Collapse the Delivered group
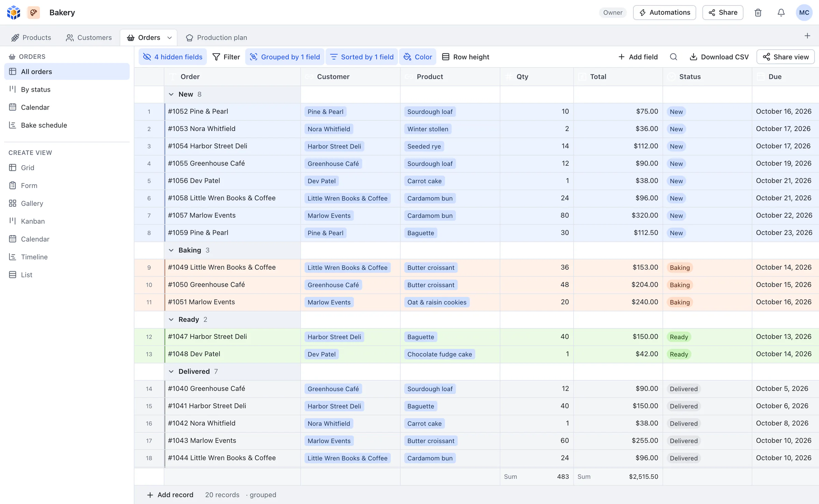Image resolution: width=819 pixels, height=504 pixels. [171, 372]
